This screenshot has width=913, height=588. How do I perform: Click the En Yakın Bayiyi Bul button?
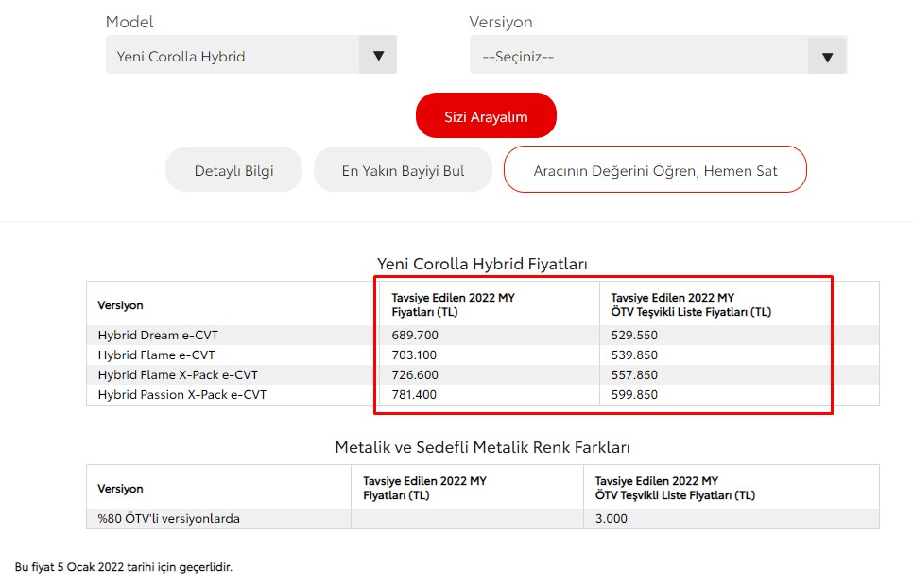[403, 170]
